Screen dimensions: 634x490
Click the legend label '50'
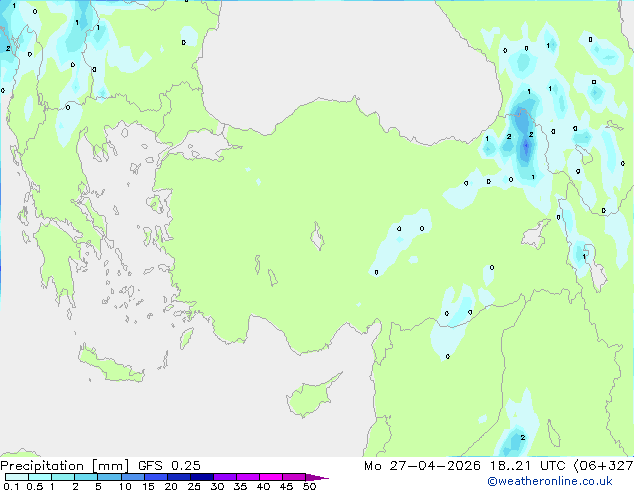309,486
